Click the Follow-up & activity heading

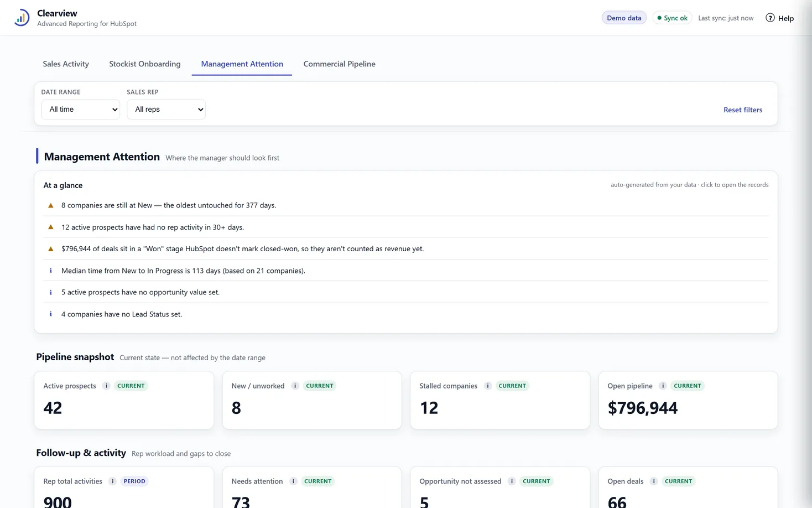[81, 453]
